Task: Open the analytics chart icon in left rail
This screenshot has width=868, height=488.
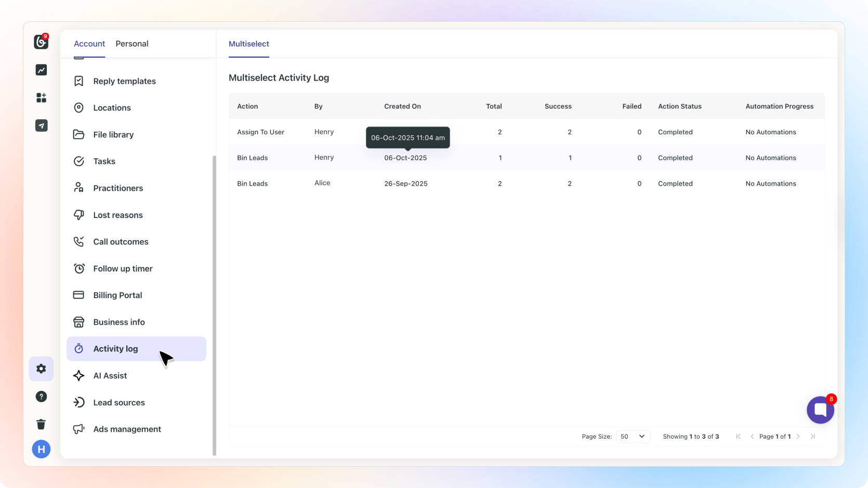Action: (41, 70)
